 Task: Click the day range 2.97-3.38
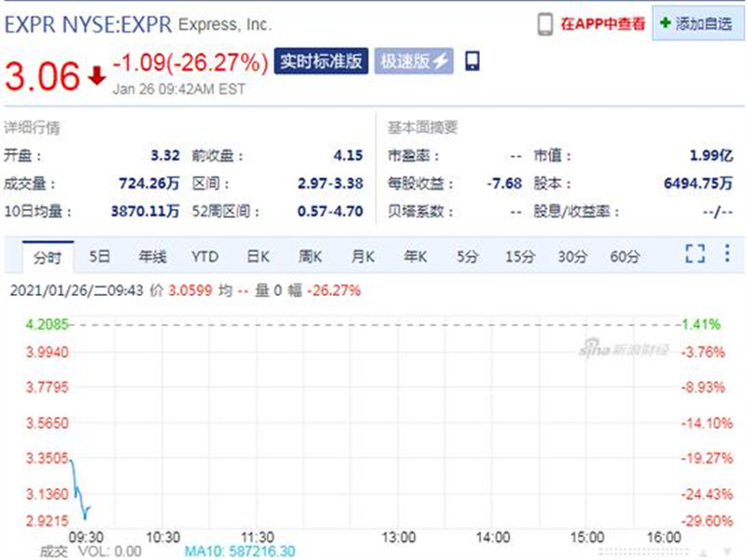[331, 183]
